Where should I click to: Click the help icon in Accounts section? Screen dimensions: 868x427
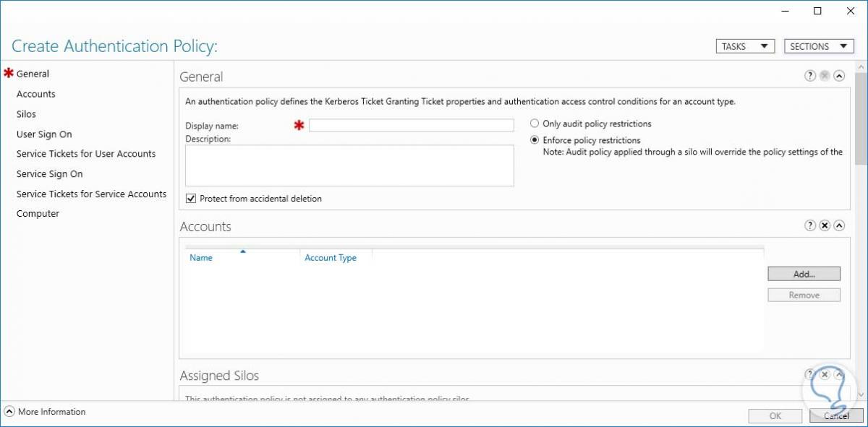[810, 226]
